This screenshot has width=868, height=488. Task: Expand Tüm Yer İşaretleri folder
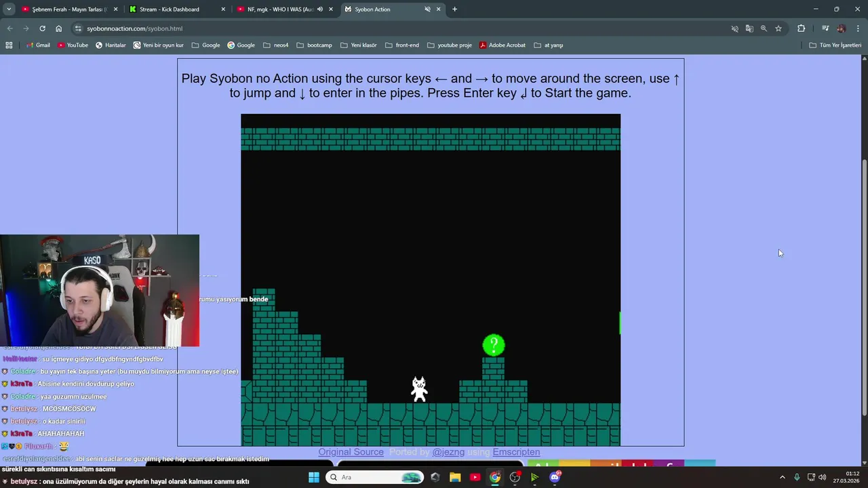pyautogui.click(x=835, y=45)
